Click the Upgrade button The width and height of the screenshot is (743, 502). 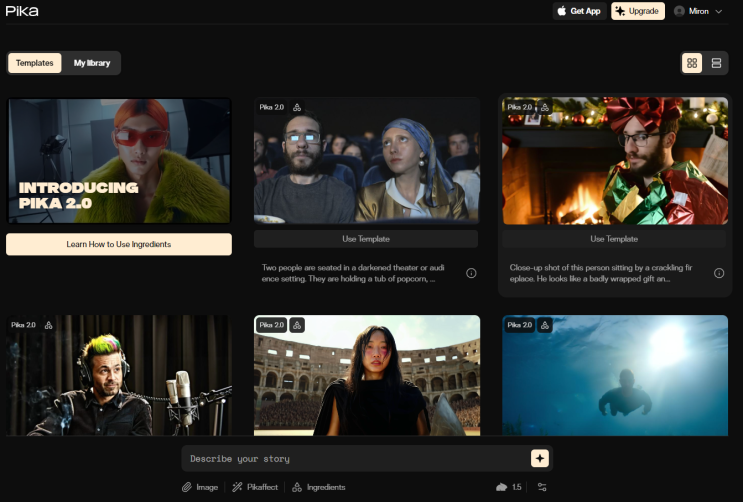pyautogui.click(x=638, y=11)
